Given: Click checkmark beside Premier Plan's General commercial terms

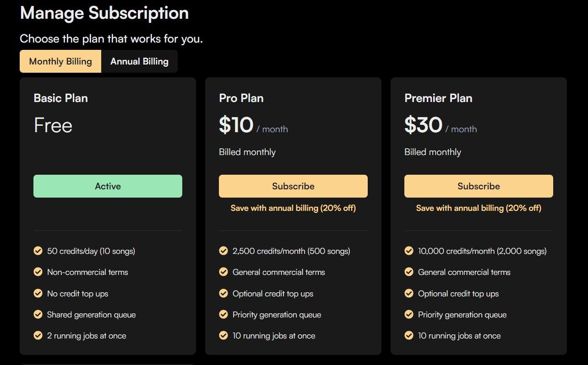Looking at the screenshot, I should (x=409, y=272).
